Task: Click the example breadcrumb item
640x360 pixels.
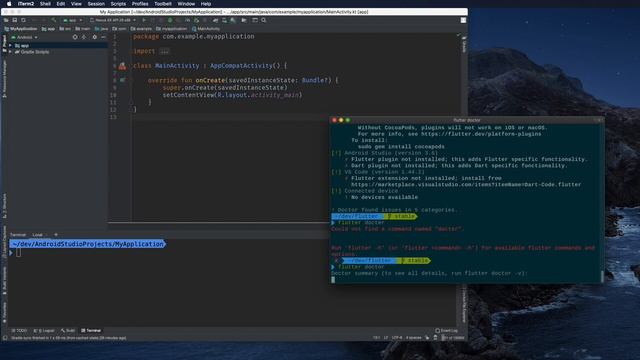Action: click(141, 29)
